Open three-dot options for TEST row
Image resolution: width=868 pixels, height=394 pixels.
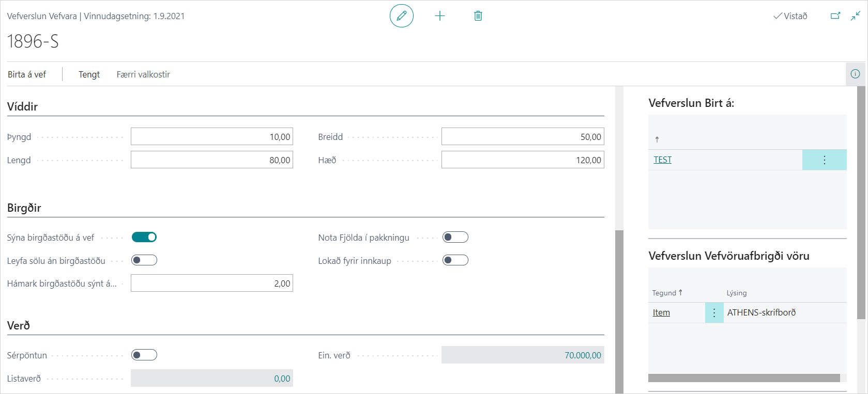pos(824,160)
